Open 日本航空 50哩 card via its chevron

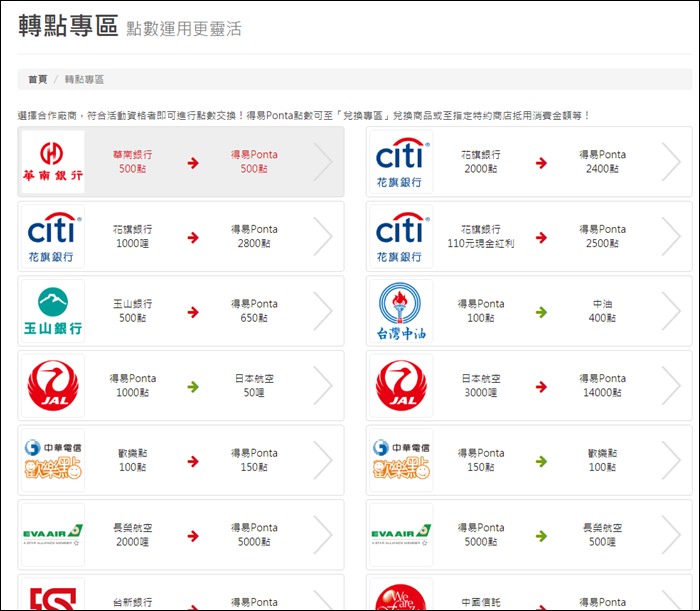pos(323,385)
